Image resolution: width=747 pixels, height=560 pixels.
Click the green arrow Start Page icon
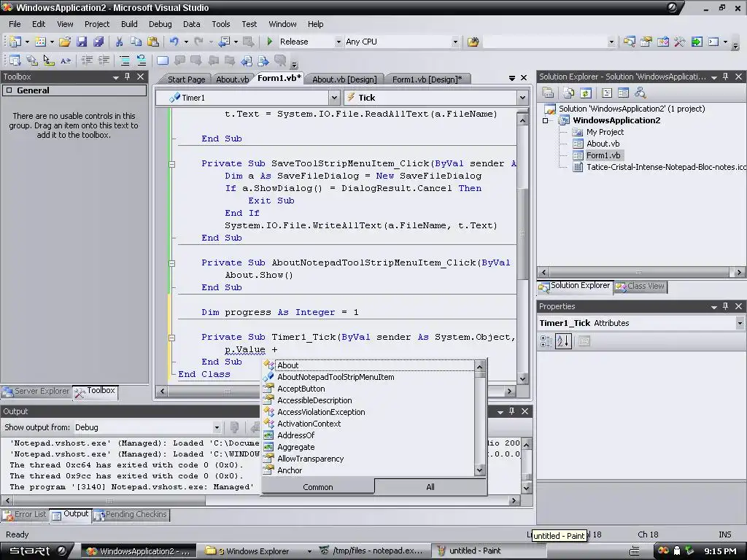click(697, 42)
